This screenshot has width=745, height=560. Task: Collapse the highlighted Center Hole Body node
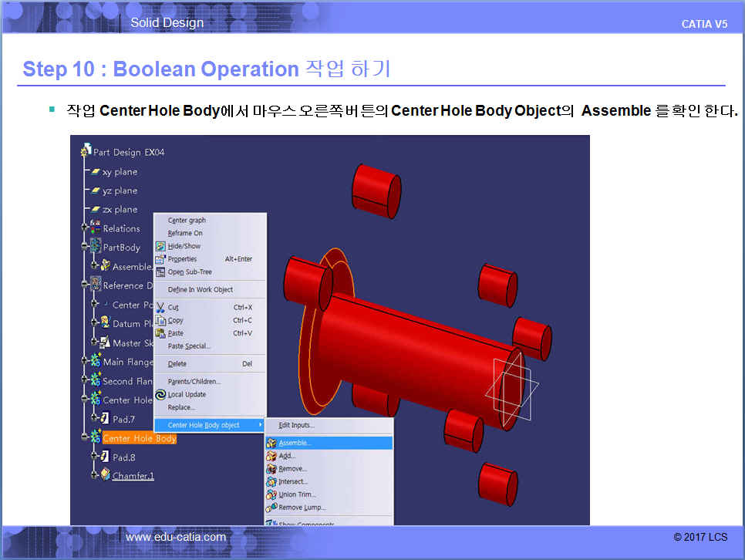tap(86, 438)
